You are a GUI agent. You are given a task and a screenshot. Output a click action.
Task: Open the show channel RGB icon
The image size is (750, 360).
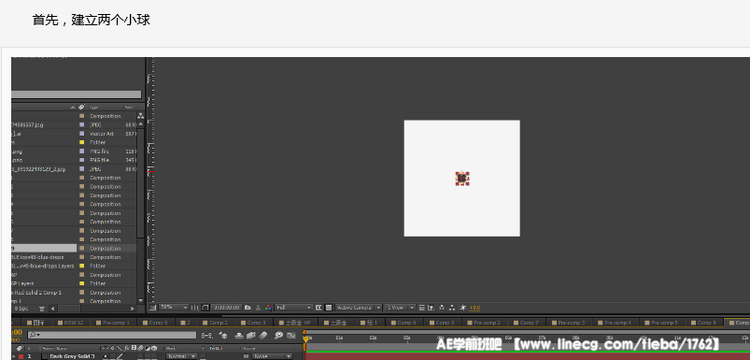268,307
